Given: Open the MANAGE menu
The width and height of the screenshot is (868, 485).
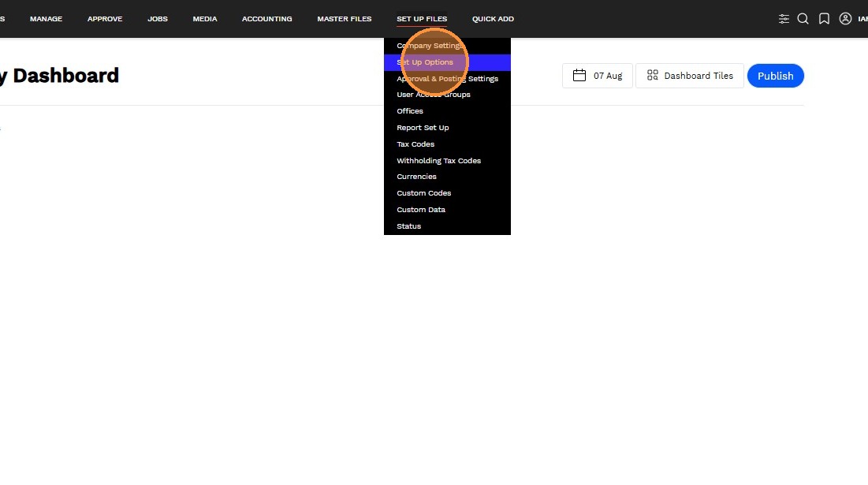Looking at the screenshot, I should point(46,19).
